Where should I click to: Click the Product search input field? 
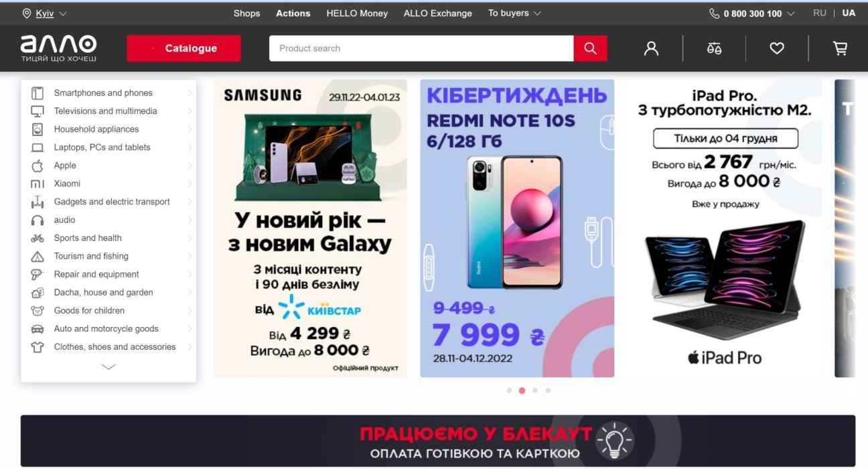[421, 48]
